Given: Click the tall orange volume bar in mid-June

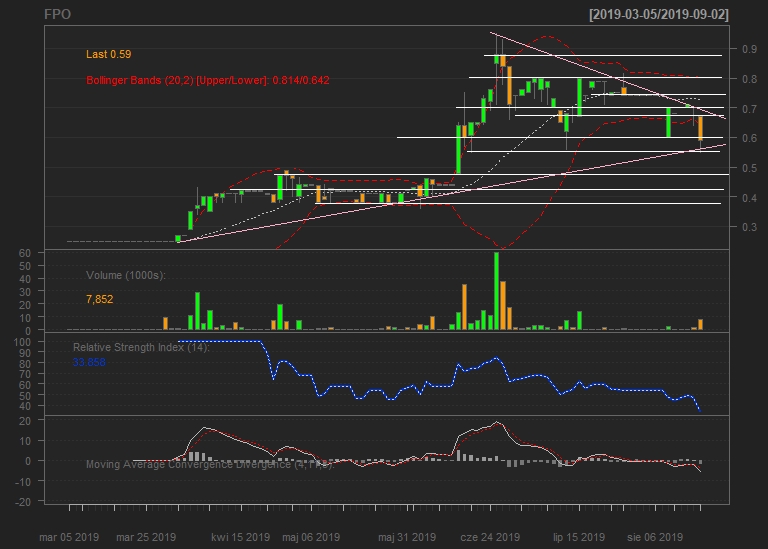Looking at the screenshot, I should (465, 307).
